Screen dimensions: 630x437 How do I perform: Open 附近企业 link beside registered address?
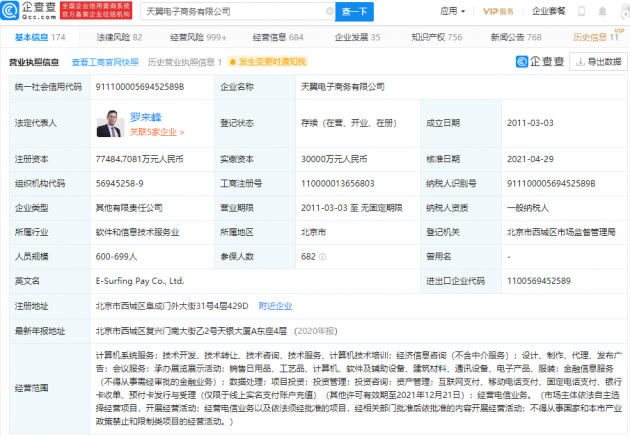point(275,306)
